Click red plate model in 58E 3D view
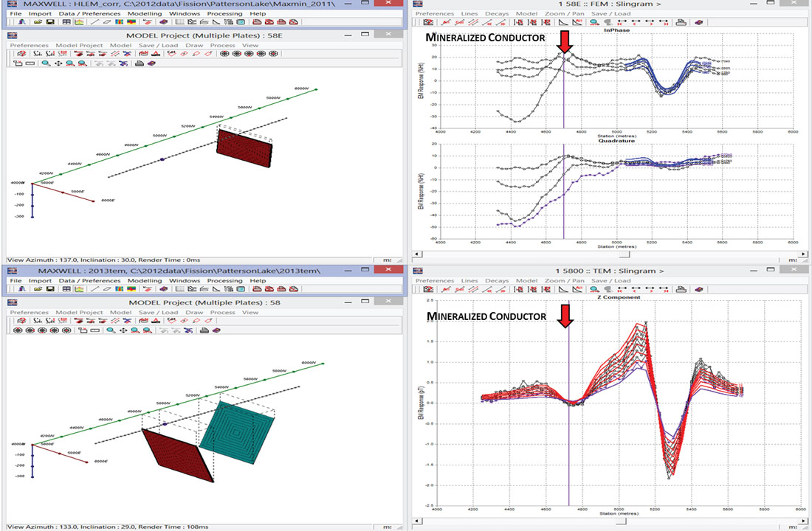The width and height of the screenshot is (812, 531). (244, 148)
